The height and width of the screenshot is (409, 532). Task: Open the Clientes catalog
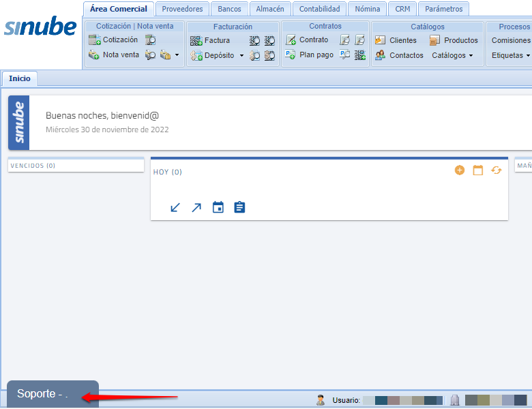[x=396, y=40]
